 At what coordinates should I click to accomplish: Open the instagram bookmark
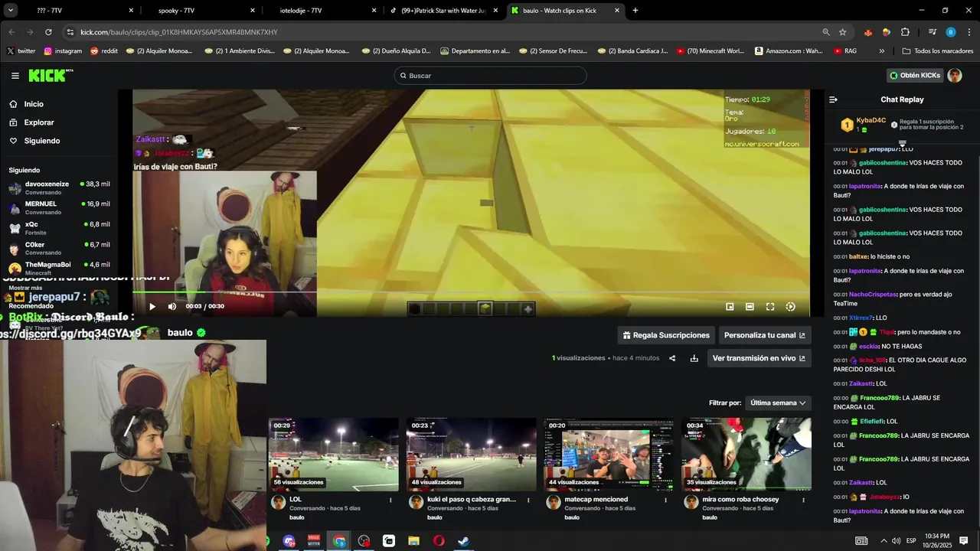point(63,51)
